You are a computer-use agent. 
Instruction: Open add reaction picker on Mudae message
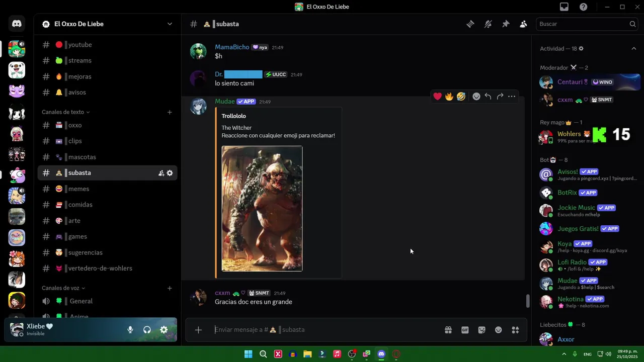click(476, 97)
